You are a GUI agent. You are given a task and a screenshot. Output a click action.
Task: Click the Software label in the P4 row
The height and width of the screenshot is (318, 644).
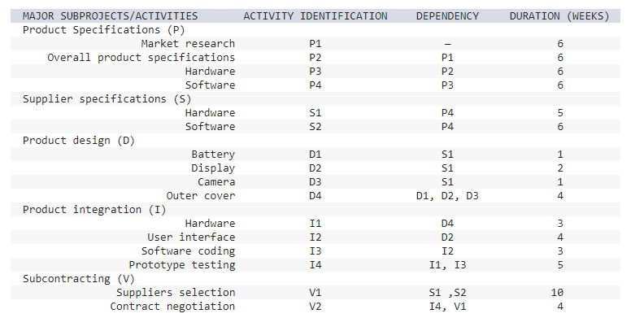pyautogui.click(x=210, y=85)
